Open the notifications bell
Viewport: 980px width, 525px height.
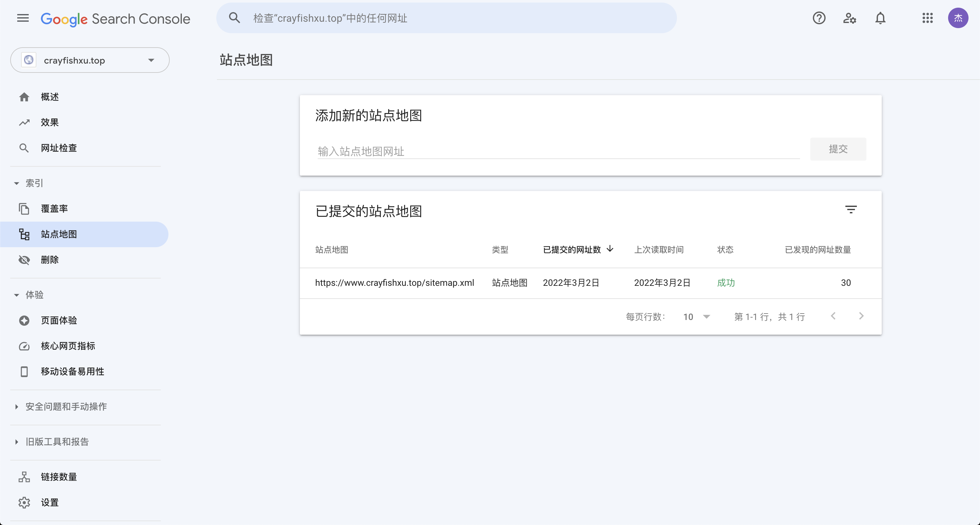point(880,18)
